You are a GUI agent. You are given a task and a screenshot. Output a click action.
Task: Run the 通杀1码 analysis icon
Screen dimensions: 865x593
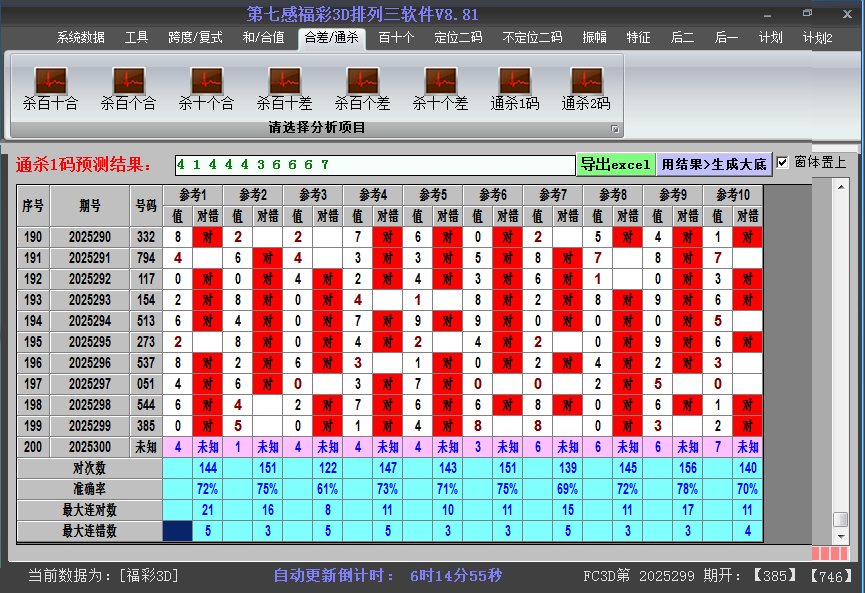click(x=515, y=80)
